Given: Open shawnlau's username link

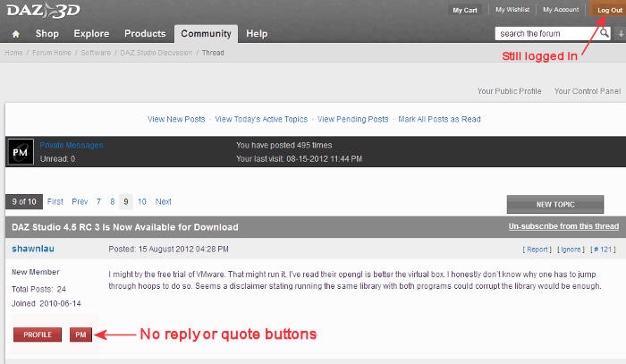Looking at the screenshot, I should point(33,249).
